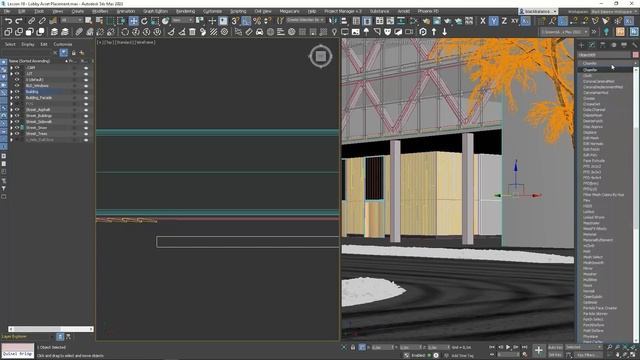This screenshot has width=640, height=360.
Task: Open the Graph Editors menu
Action: (156, 11)
